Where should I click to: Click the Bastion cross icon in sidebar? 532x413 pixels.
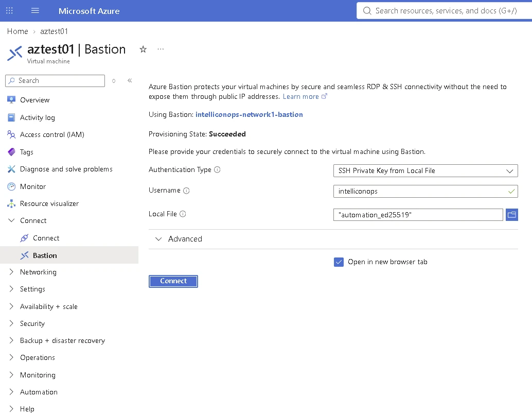[24, 255]
